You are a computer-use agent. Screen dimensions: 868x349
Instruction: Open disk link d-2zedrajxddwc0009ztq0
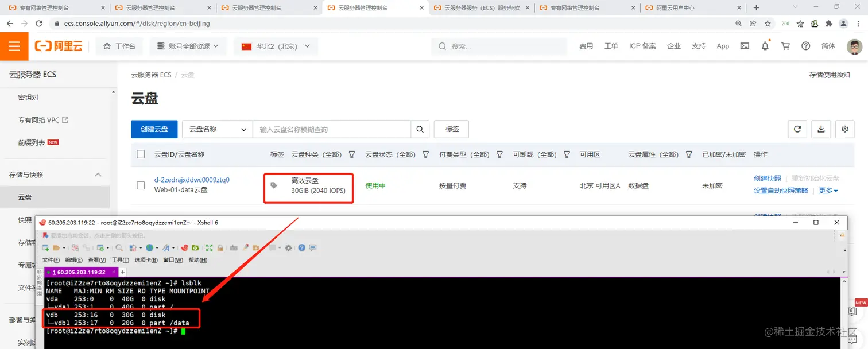[192, 180]
